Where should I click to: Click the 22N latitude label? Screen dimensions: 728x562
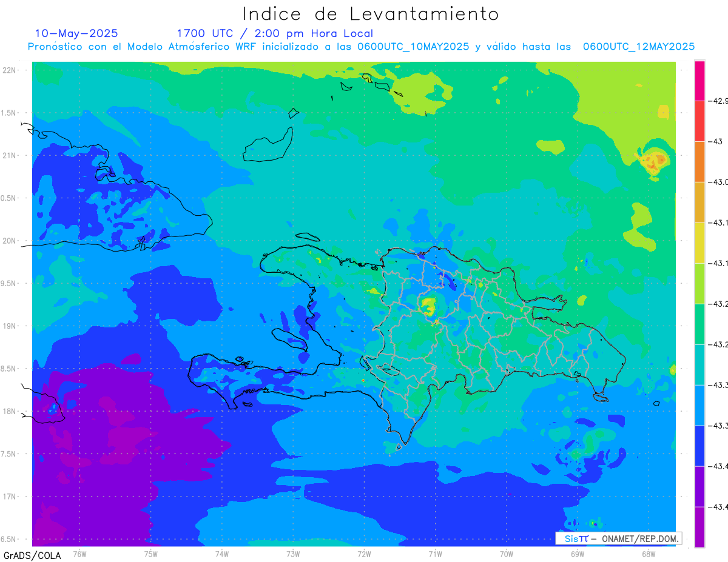pos(10,70)
